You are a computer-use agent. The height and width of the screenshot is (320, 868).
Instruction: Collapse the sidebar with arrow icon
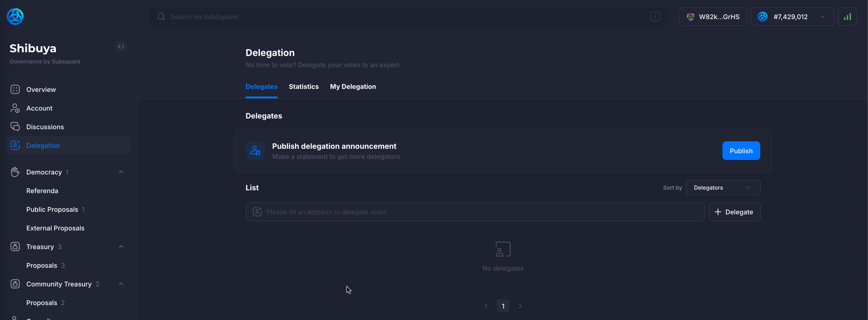(121, 46)
